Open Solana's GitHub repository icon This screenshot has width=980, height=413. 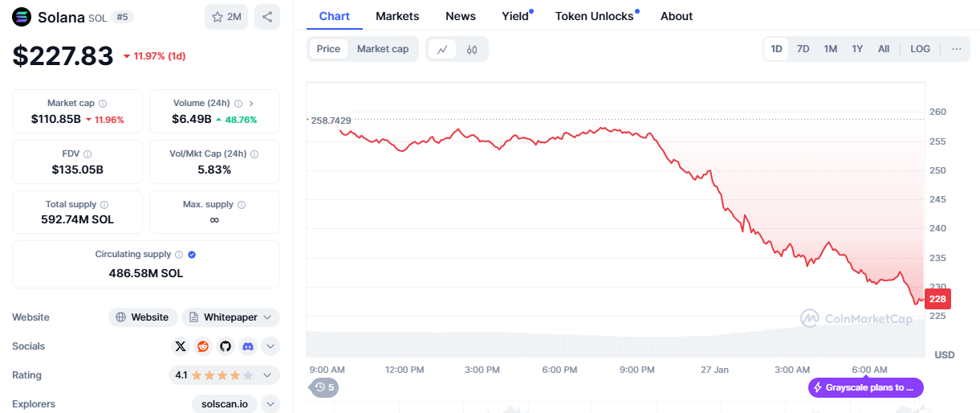[x=226, y=346]
